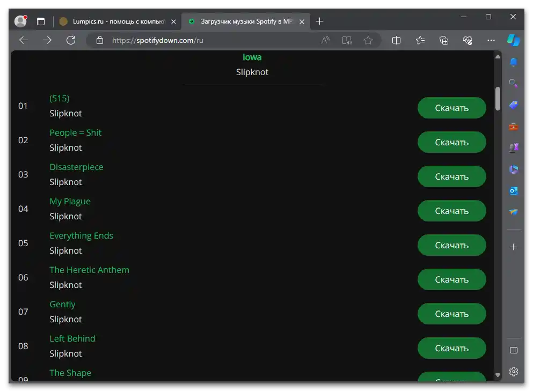
Task: Activate Read aloud in address bar
Action: tap(325, 40)
